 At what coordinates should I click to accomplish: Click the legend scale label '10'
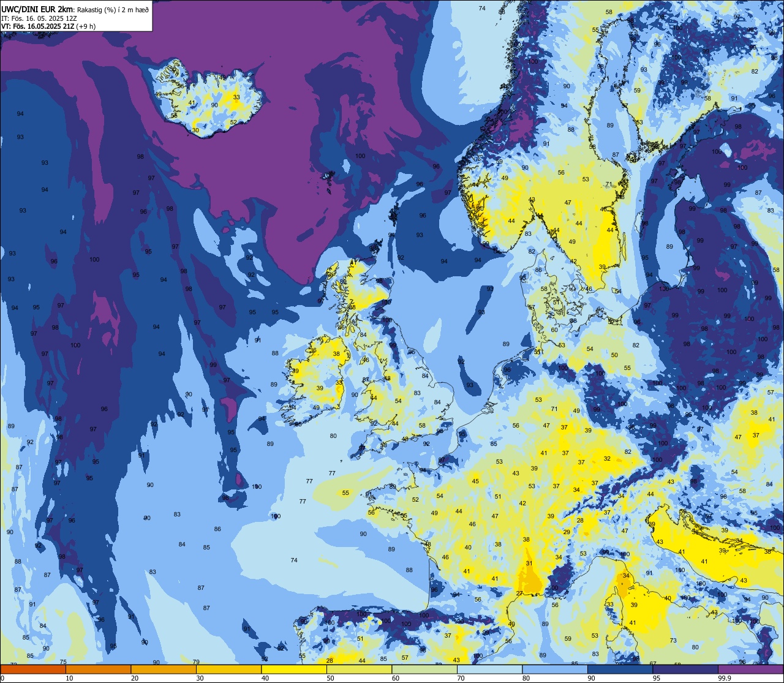[x=69, y=678]
